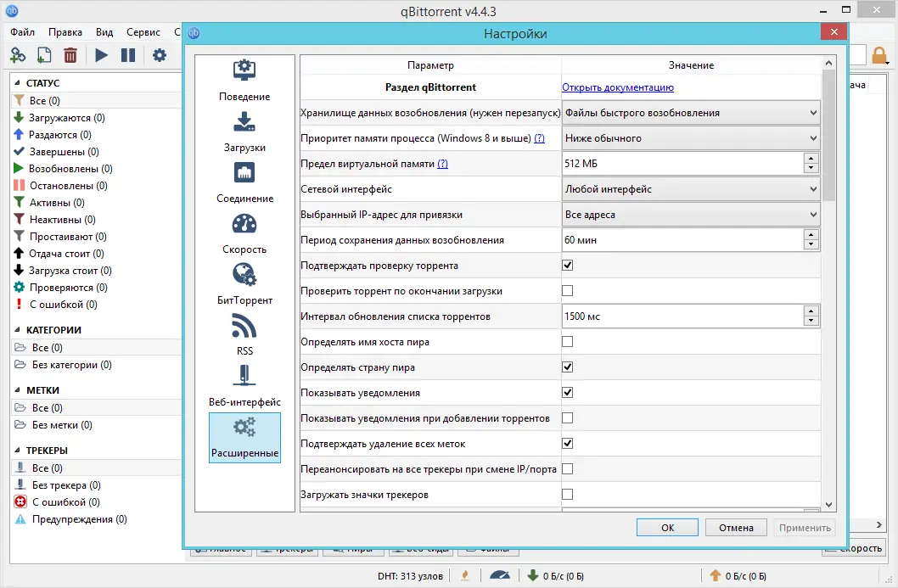Click help link for Приоритет памяти процесса

point(539,138)
